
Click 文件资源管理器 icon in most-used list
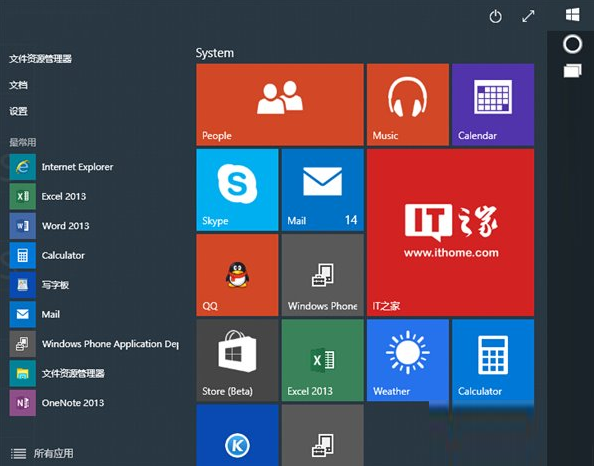[x=23, y=373]
